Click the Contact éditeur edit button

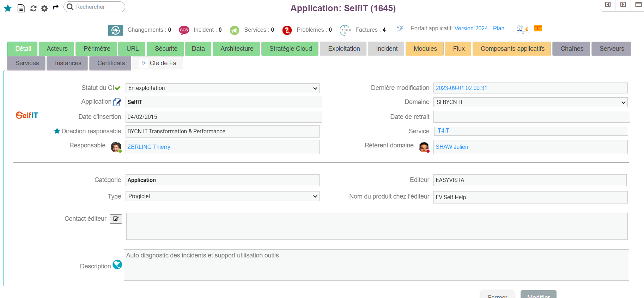coord(116,219)
